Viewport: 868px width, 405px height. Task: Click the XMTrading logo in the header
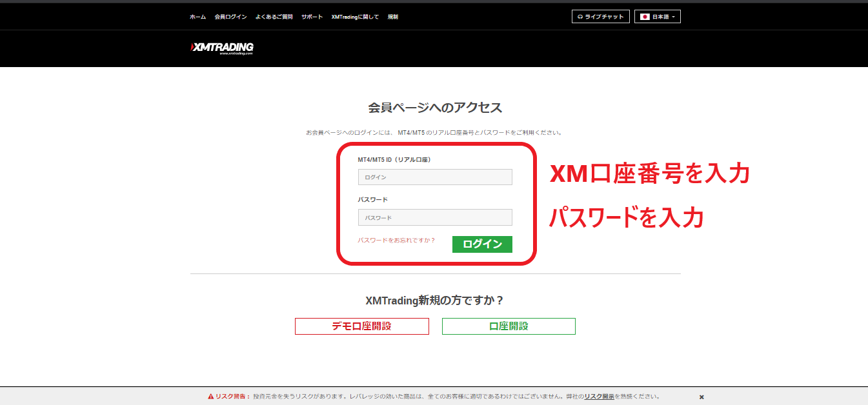[222, 48]
